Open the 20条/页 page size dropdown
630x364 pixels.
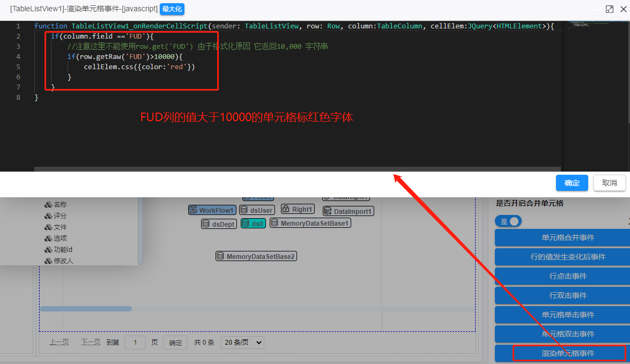[x=242, y=343]
